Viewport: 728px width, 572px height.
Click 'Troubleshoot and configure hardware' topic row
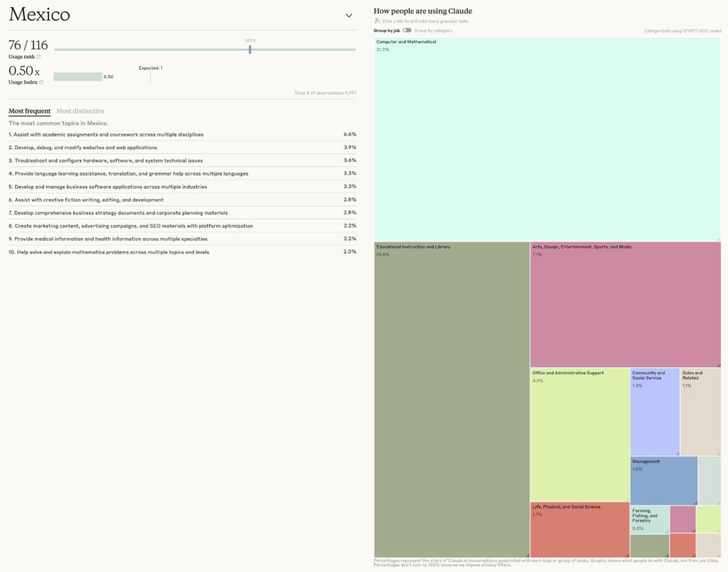click(x=183, y=161)
